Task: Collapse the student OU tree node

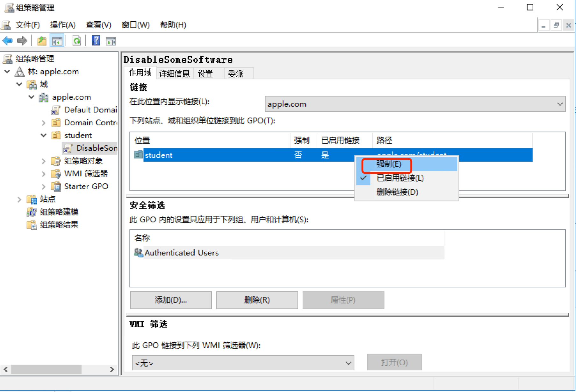Action: (44, 135)
